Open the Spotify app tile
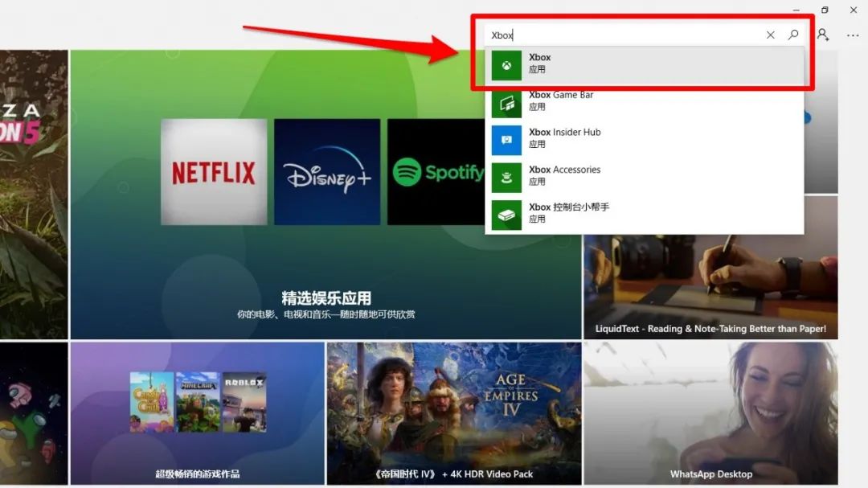This screenshot has height=488, width=868. [x=436, y=172]
